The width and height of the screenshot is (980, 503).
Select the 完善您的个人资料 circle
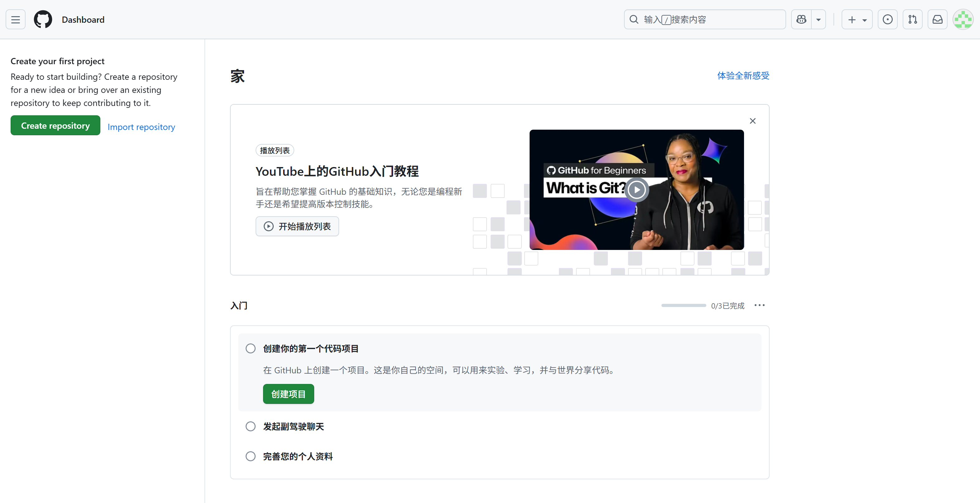pos(250,456)
